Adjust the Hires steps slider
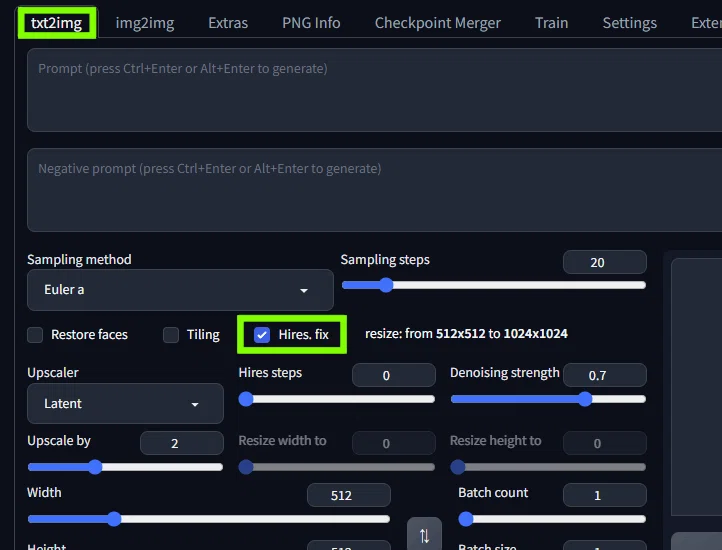Image resolution: width=722 pixels, height=550 pixels. [337, 399]
